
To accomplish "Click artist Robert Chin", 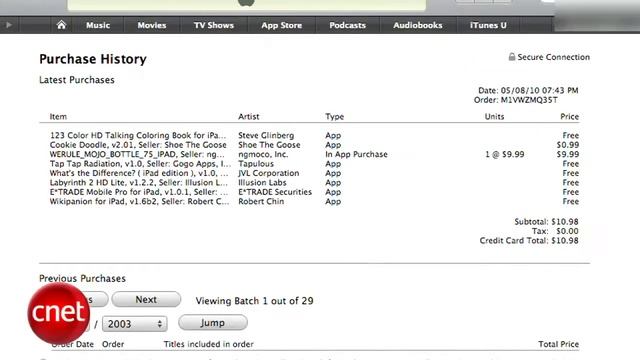I will [x=261, y=201].
